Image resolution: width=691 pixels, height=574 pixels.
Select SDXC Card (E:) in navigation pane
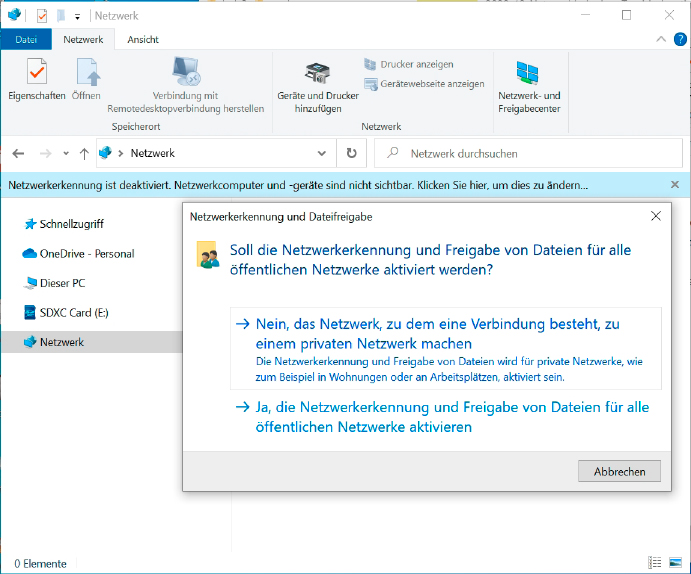point(66,313)
